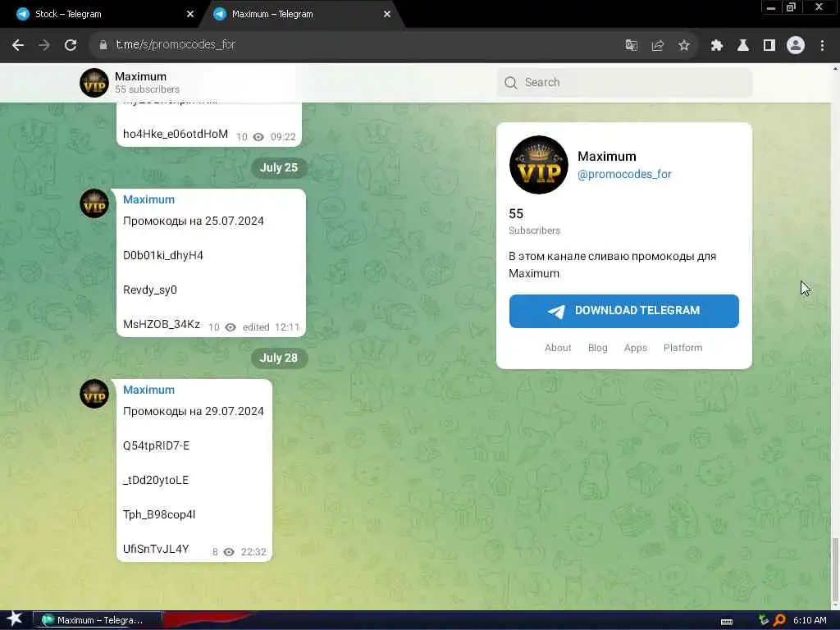840x630 pixels.
Task: Click the views eye icon on 12:11 post
Action: point(231,327)
